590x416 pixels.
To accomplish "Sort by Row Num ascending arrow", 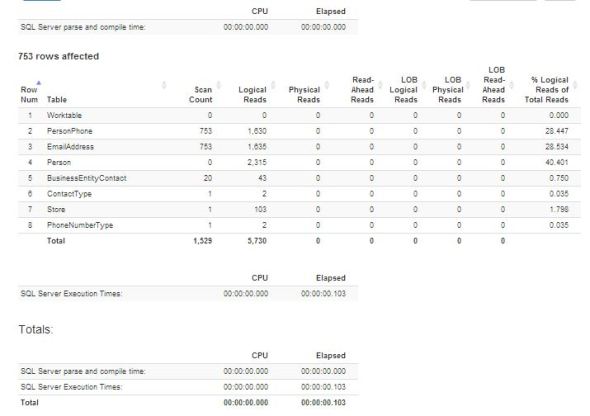I will point(38,83).
